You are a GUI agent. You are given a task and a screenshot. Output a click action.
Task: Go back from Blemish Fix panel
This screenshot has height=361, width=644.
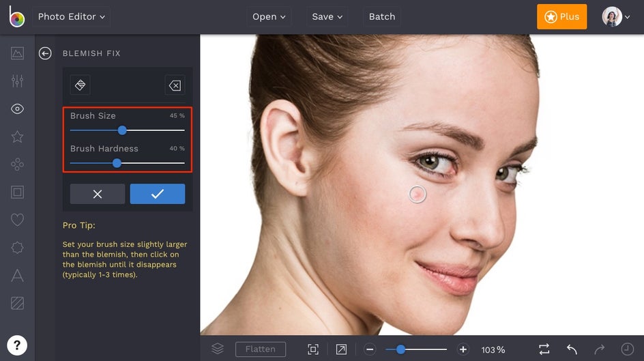pos(45,53)
